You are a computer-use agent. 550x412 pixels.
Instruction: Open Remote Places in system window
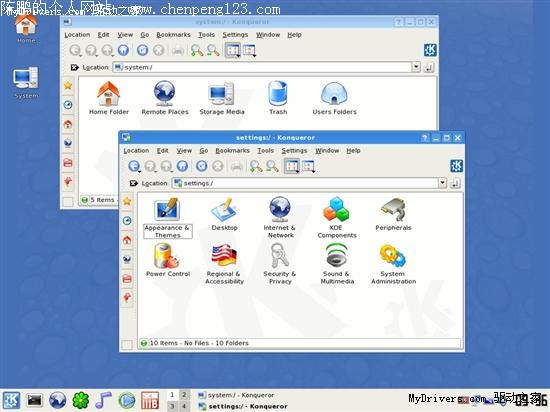[165, 98]
